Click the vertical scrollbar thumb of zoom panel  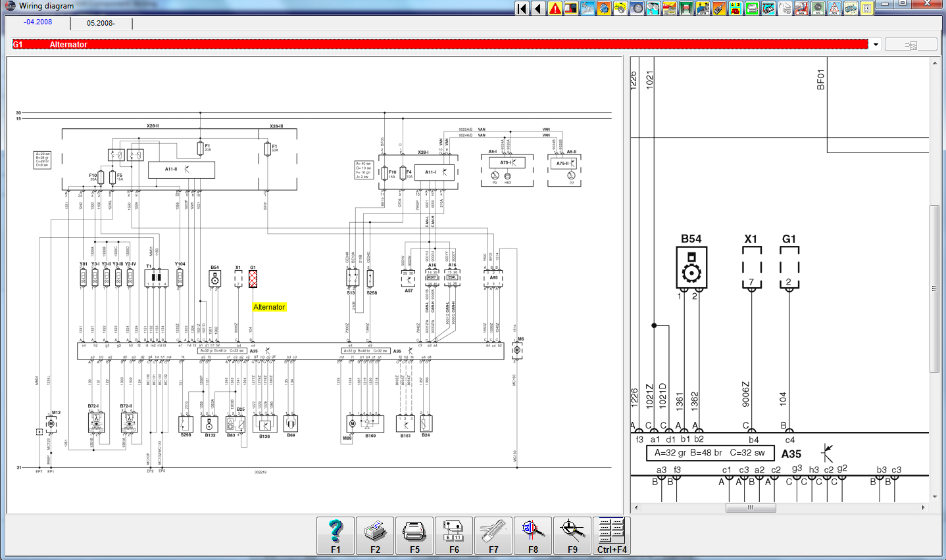[934, 289]
